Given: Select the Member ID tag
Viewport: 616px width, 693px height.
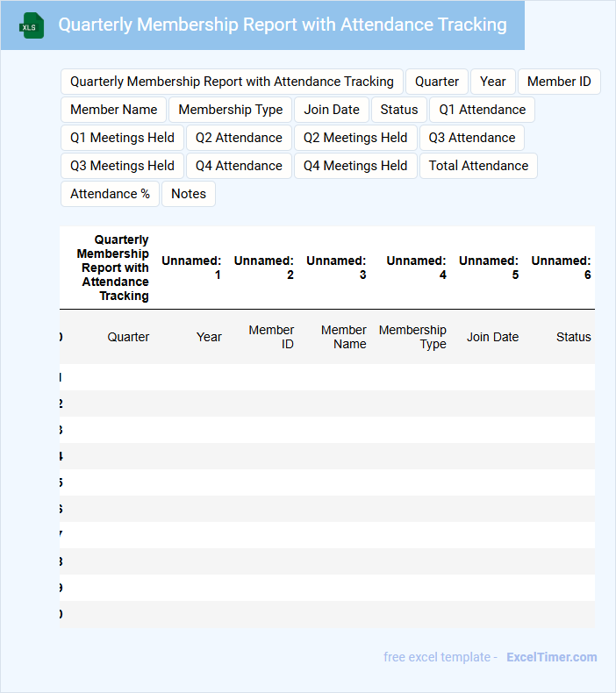Looking at the screenshot, I should click(559, 82).
